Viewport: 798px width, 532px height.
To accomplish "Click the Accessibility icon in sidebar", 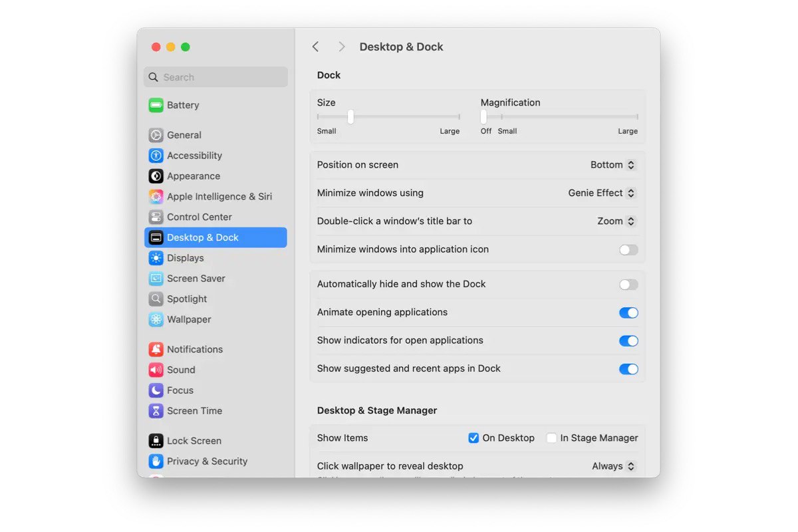I will click(x=156, y=156).
